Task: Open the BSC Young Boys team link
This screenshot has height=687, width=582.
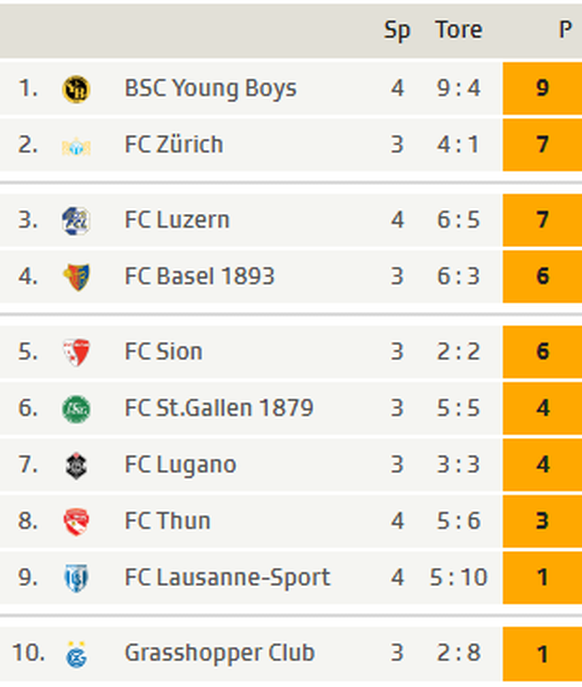Action: 210,88
